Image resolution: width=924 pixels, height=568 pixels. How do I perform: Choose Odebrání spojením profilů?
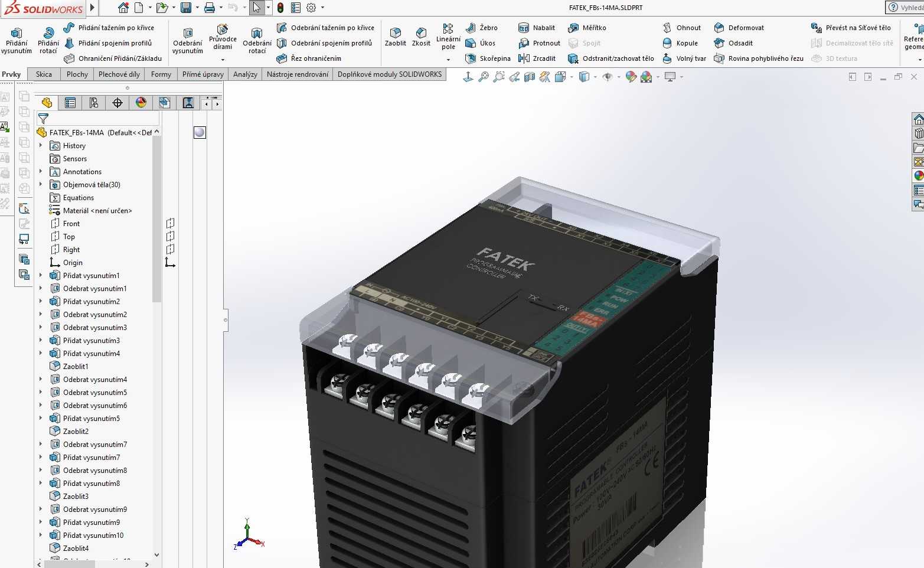tap(324, 43)
